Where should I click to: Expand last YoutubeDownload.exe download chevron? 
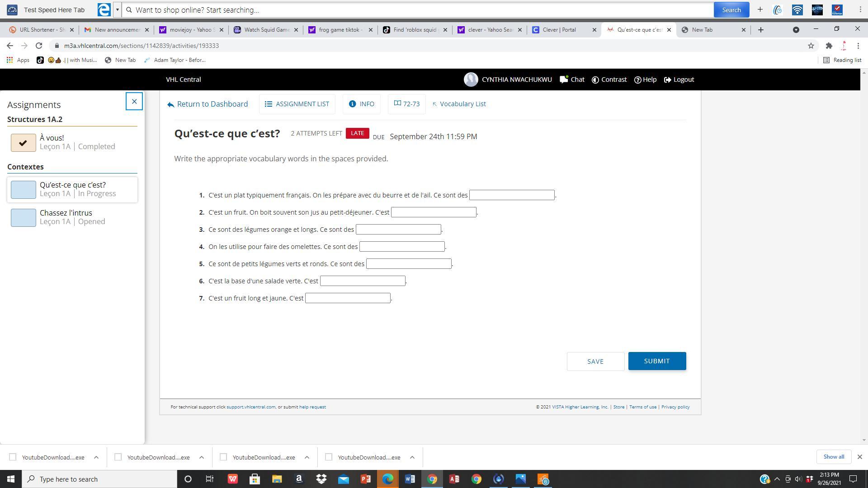pos(412,457)
